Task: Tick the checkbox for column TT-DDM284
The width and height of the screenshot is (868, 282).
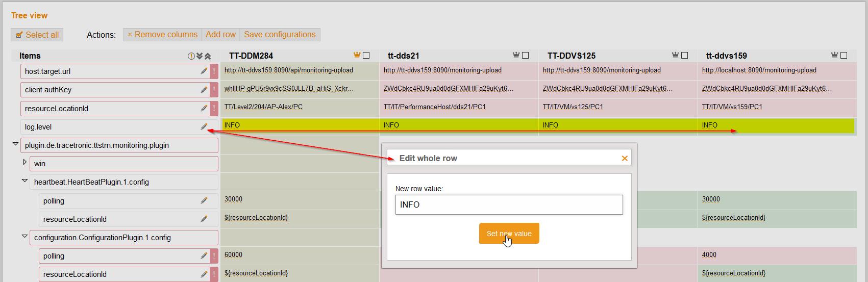Action: point(366,56)
